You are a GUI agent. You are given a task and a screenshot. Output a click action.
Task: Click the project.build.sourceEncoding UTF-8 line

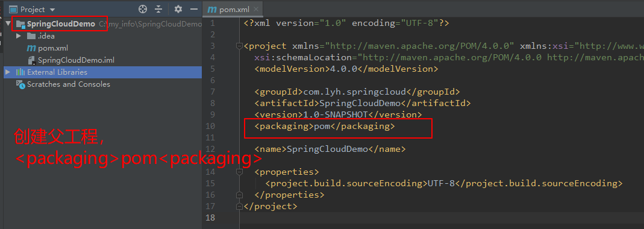tap(444, 183)
